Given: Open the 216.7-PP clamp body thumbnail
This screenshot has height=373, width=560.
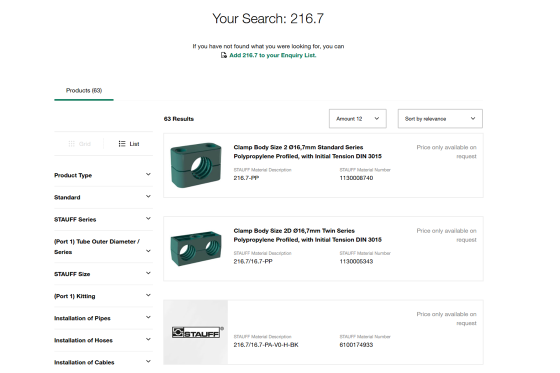Looking at the screenshot, I should [196, 165].
